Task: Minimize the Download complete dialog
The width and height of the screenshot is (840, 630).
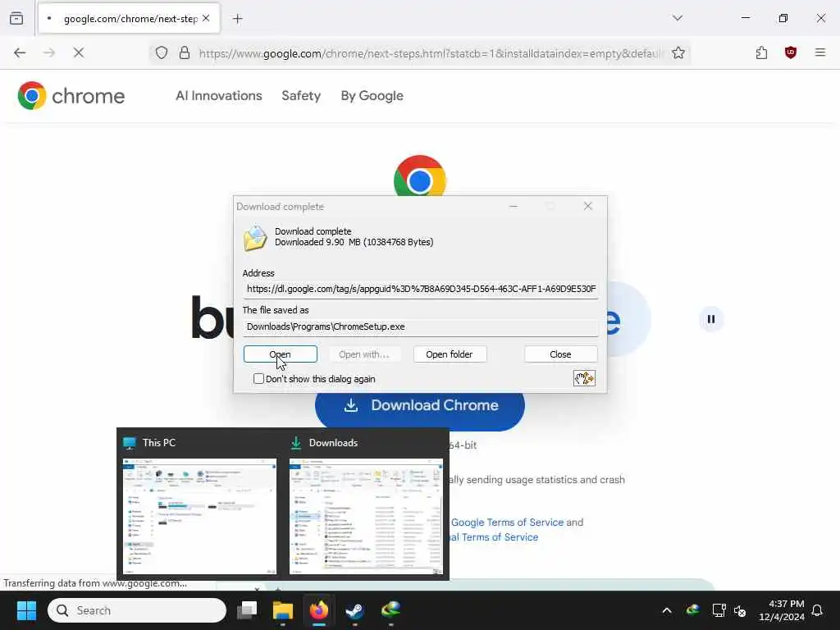Action: click(x=514, y=206)
